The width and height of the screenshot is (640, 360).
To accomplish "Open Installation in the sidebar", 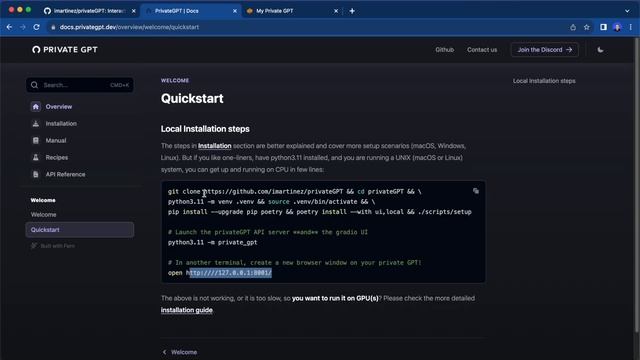I will pyautogui.click(x=61, y=124).
